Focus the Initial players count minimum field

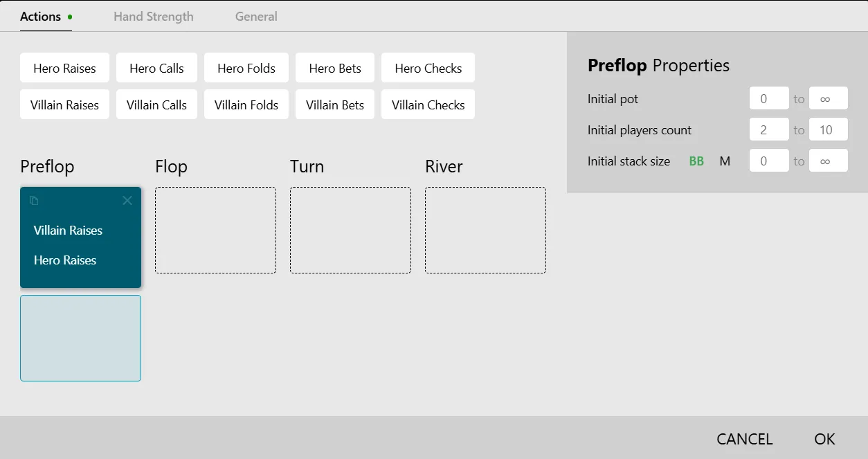[769, 129]
